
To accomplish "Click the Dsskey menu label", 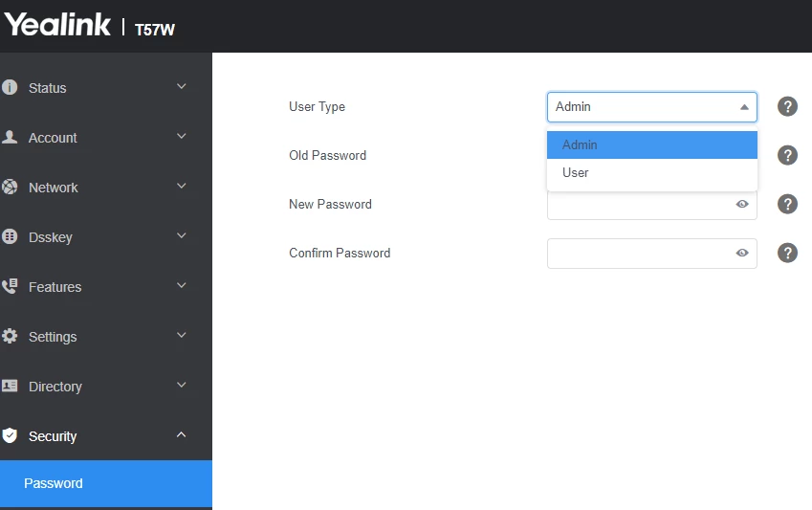I will pos(51,237).
